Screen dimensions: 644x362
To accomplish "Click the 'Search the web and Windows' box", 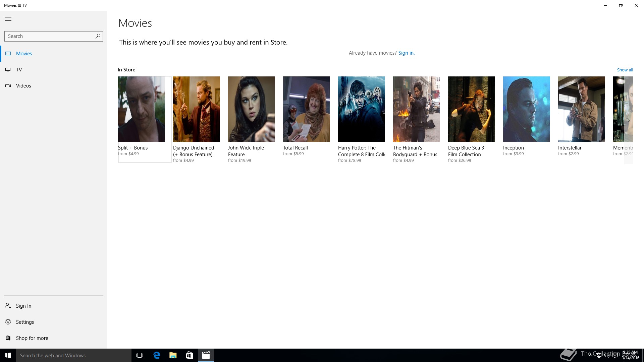I will click(74, 355).
